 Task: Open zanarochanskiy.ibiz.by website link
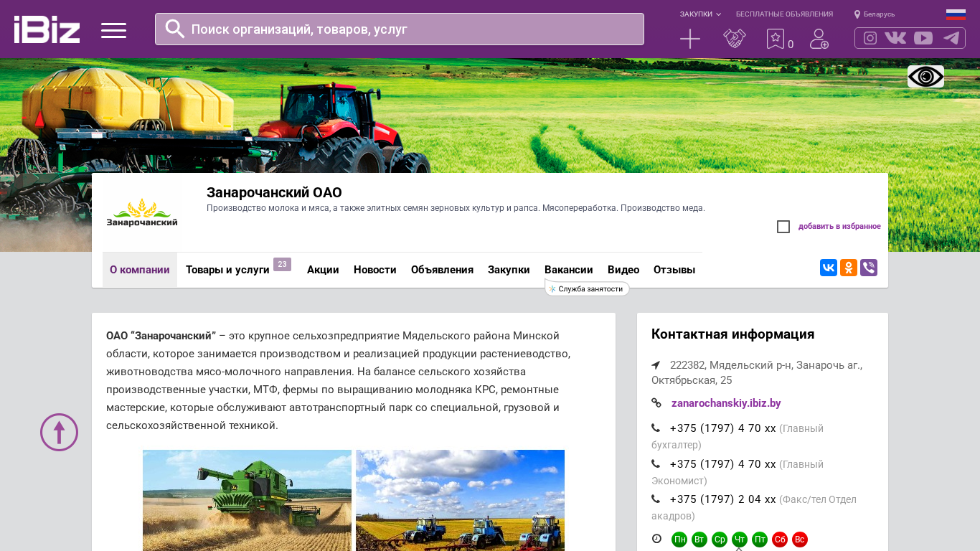coord(726,403)
